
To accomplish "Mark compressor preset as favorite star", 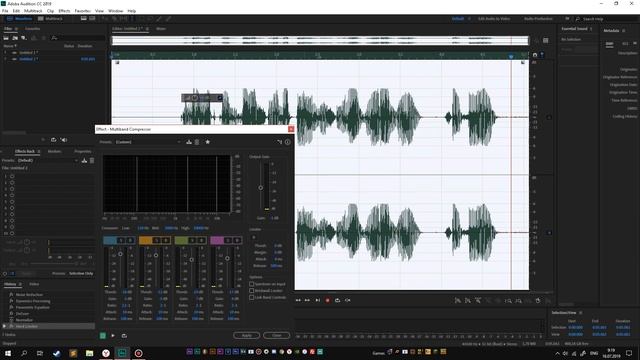I will tap(208, 142).
